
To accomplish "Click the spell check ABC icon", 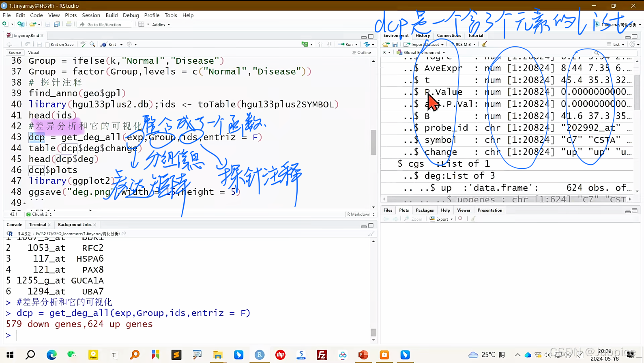I will tap(83, 44).
